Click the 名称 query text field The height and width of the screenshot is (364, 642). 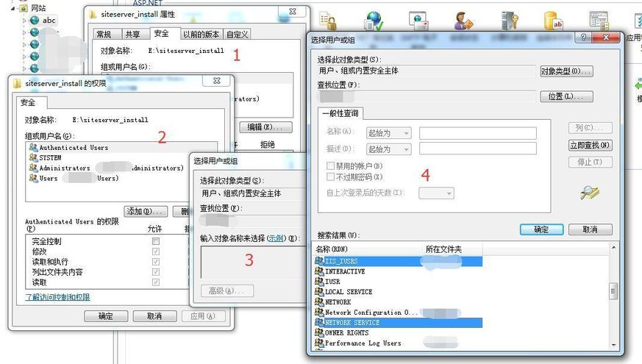(477, 133)
